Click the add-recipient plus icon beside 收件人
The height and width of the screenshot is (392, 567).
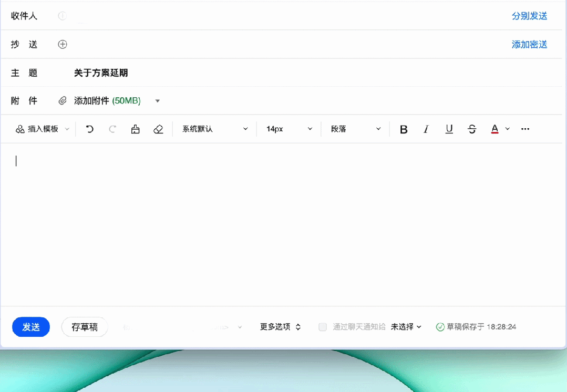pos(62,16)
